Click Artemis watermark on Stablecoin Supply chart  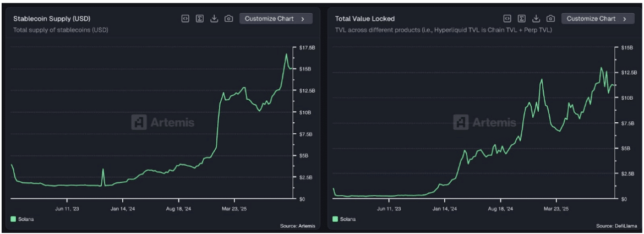pyautogui.click(x=163, y=122)
